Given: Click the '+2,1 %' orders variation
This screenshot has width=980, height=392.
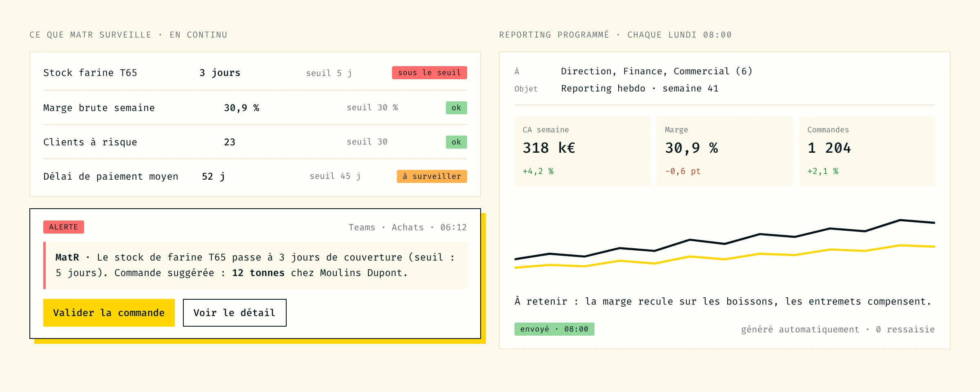Looking at the screenshot, I should coord(823,171).
